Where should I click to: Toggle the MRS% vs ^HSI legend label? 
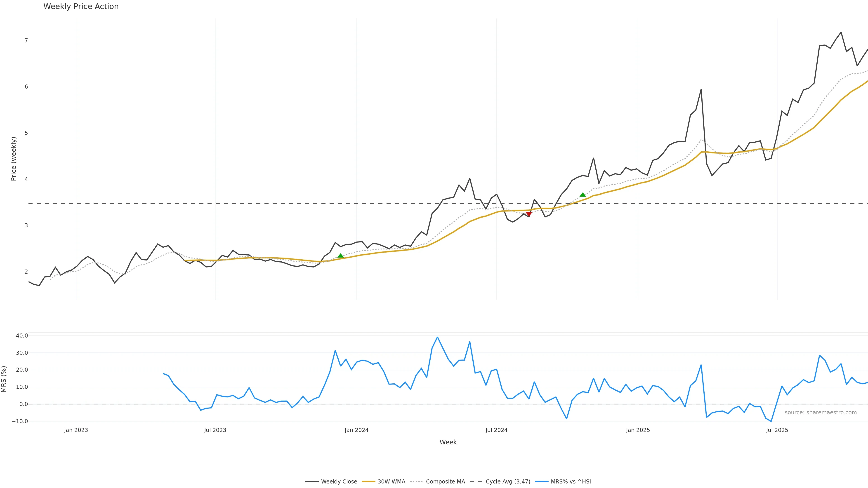point(571,482)
